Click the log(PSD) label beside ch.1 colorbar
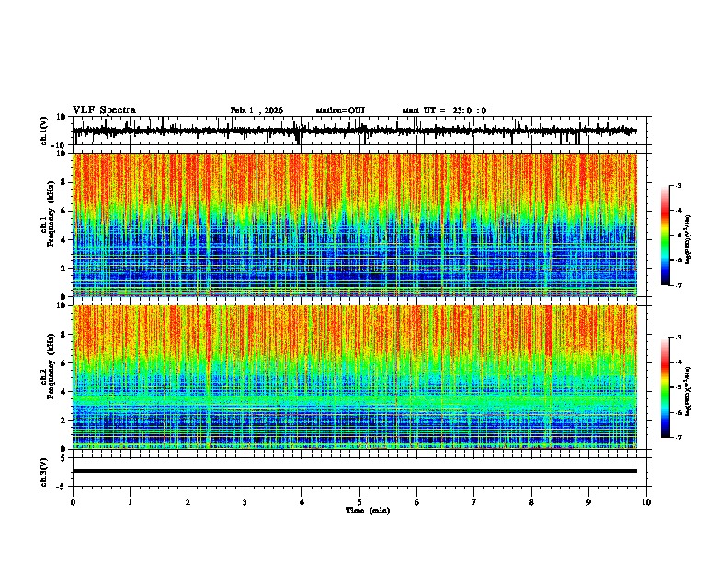The height and width of the screenshot is (563, 728). pyautogui.click(x=688, y=240)
